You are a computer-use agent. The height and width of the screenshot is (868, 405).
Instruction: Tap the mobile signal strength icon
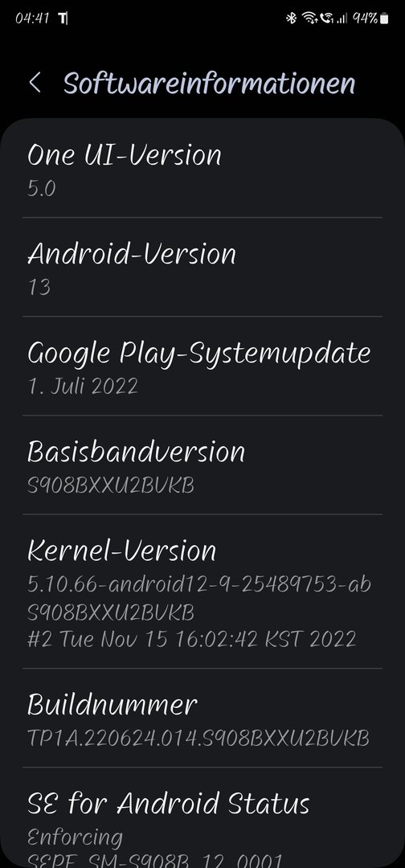342,18
